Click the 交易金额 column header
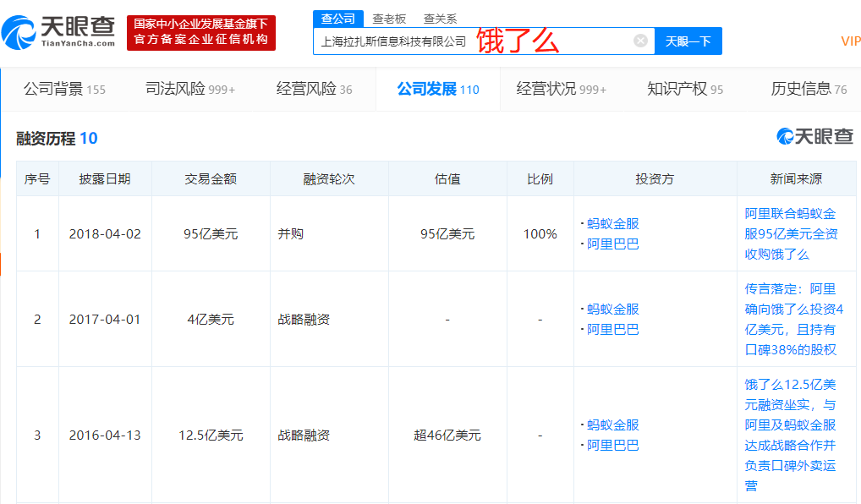This screenshot has width=861, height=504. (x=211, y=179)
